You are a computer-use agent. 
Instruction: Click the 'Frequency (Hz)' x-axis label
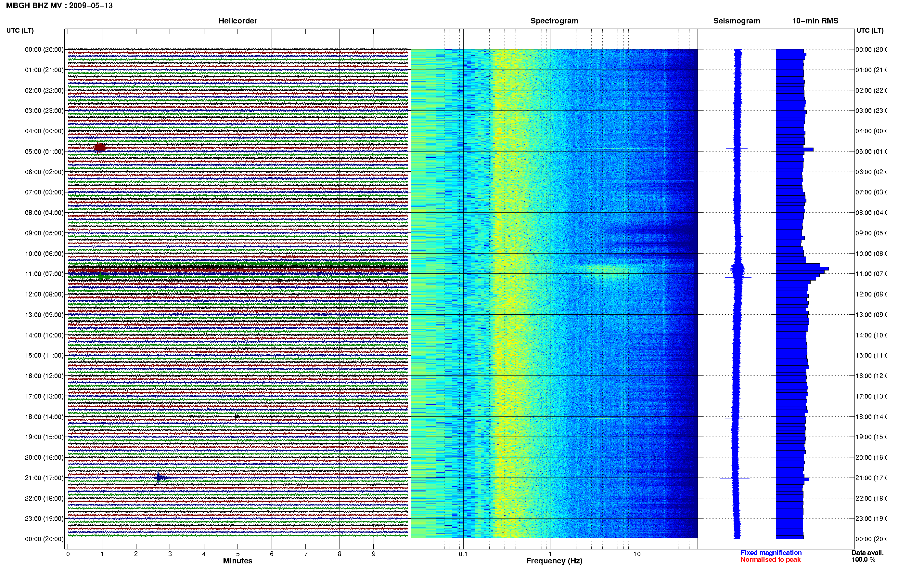(554, 561)
